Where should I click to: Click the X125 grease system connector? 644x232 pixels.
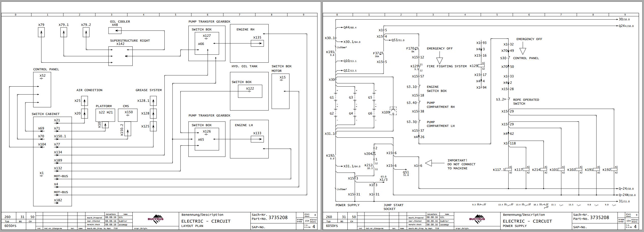(x=153, y=126)
